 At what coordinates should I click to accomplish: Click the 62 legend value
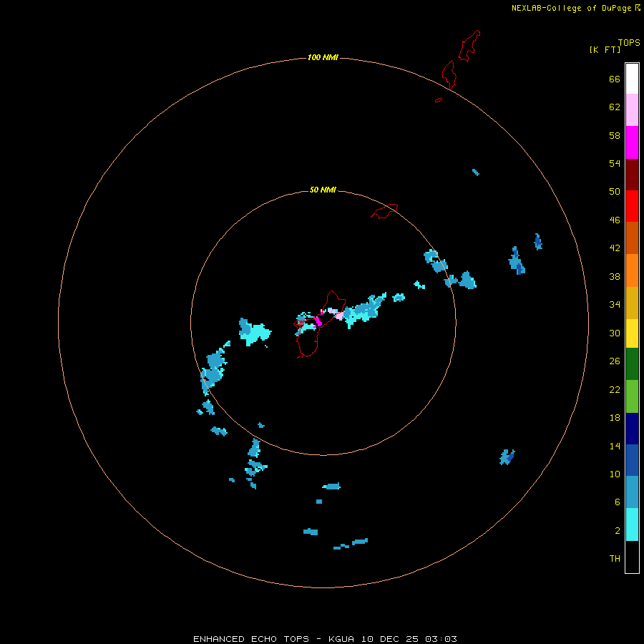click(615, 107)
